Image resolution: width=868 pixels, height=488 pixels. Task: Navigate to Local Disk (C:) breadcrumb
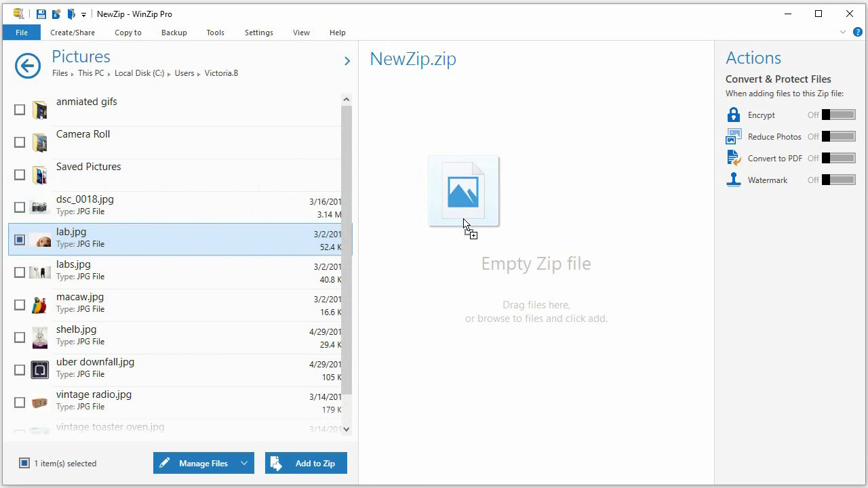tap(140, 73)
